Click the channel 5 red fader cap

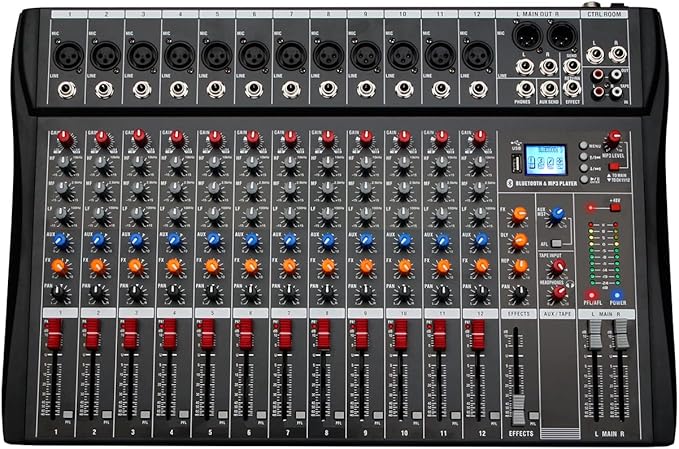click(x=207, y=337)
